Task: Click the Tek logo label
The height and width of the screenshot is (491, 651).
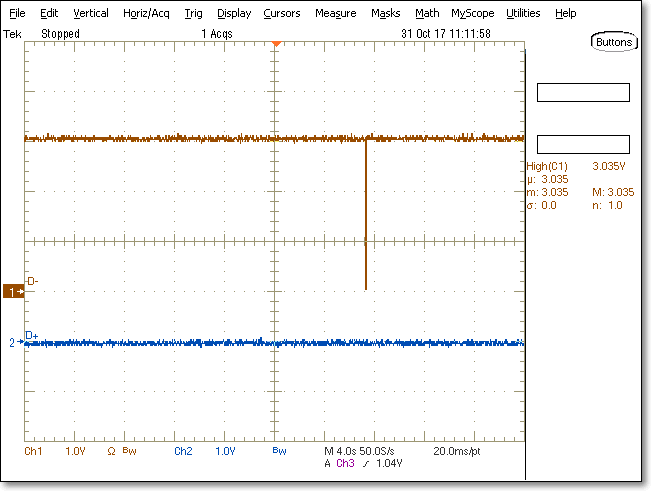Action: pyautogui.click(x=12, y=34)
